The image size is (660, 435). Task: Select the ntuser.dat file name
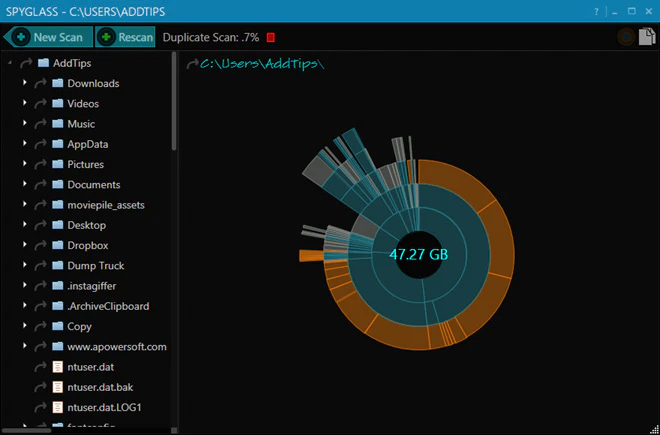click(x=90, y=367)
